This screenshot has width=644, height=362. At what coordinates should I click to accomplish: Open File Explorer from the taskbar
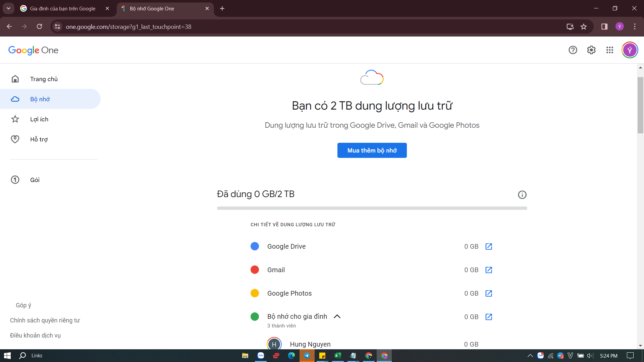click(245, 356)
